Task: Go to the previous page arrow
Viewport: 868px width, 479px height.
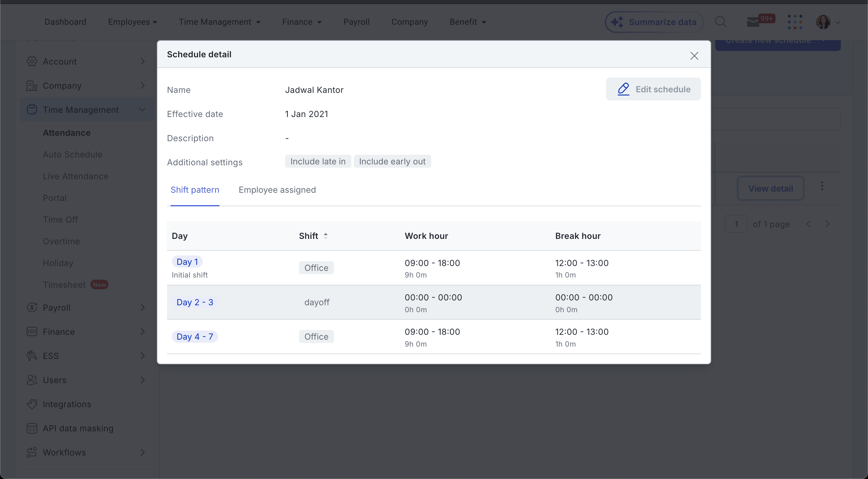Action: [808, 224]
